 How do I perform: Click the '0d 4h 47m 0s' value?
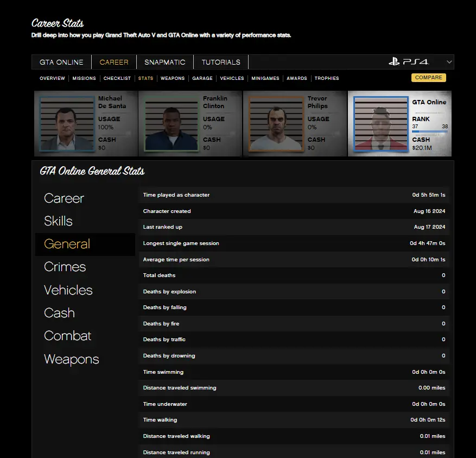click(428, 243)
